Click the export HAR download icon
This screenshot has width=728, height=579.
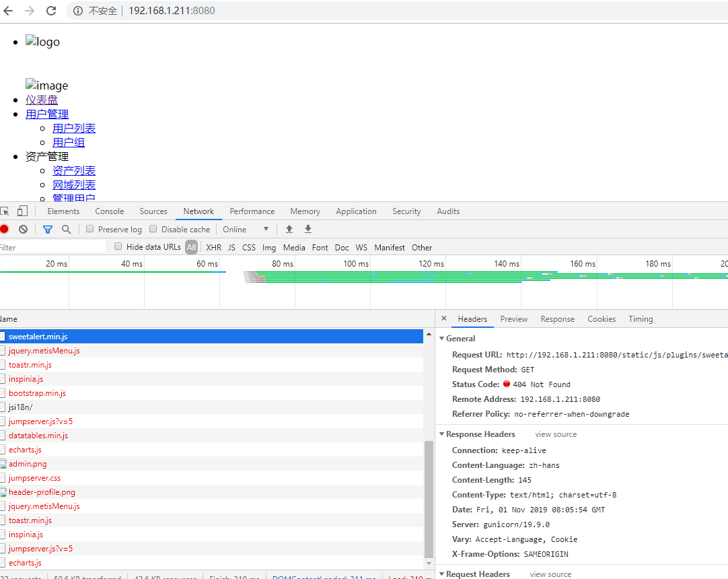(308, 229)
